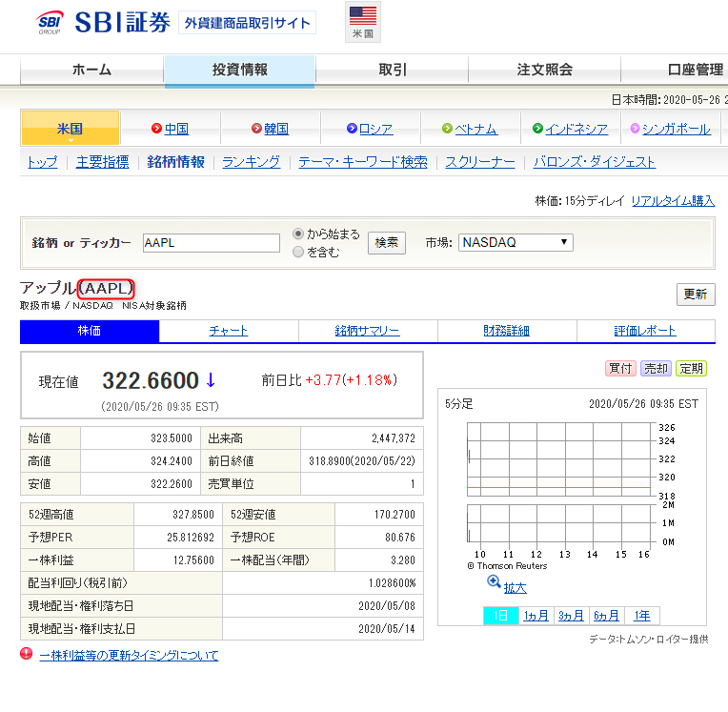Switch to the シンガポール market link

pos(676,129)
